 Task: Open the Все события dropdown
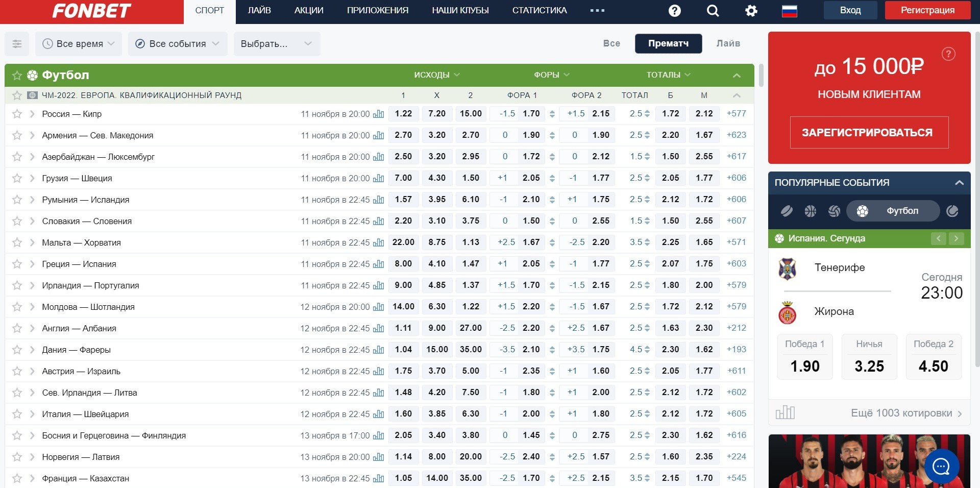178,44
